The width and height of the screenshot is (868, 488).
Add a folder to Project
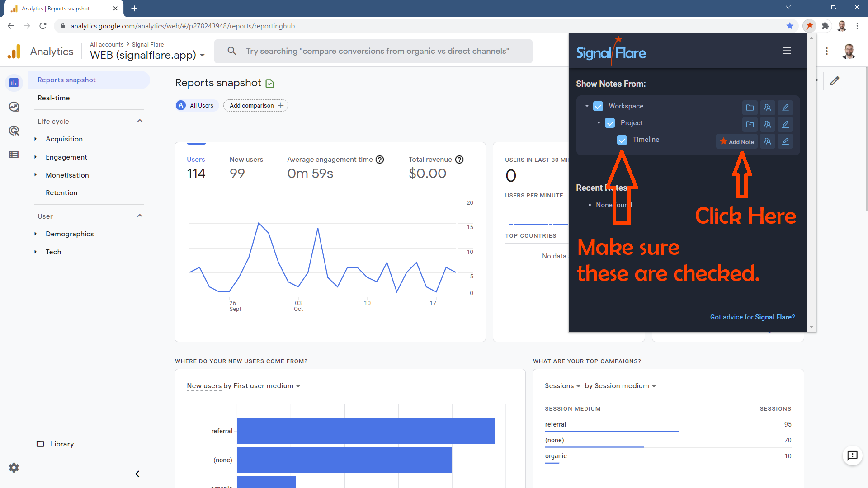point(750,124)
